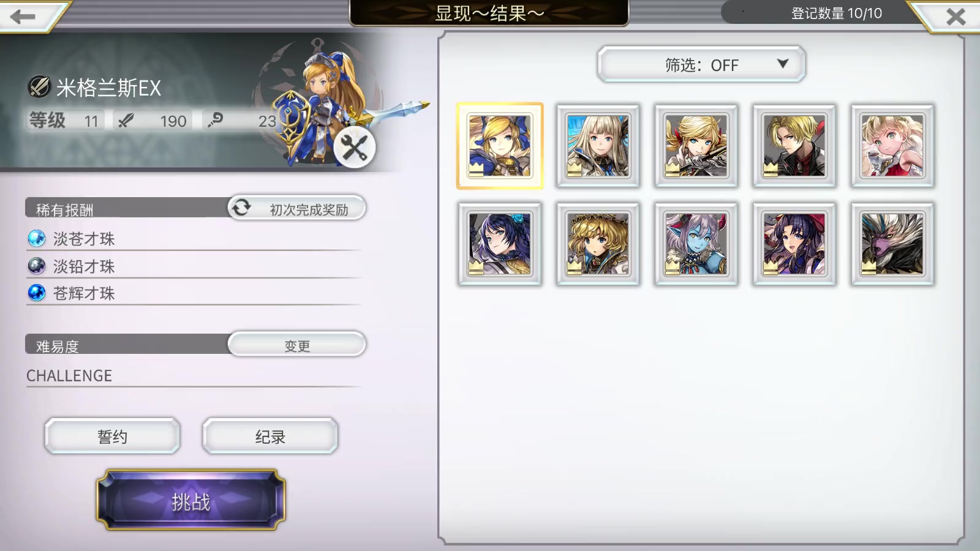Select the highlighted blonde knight portrait
Screen dimensions: 980x551
point(500,146)
